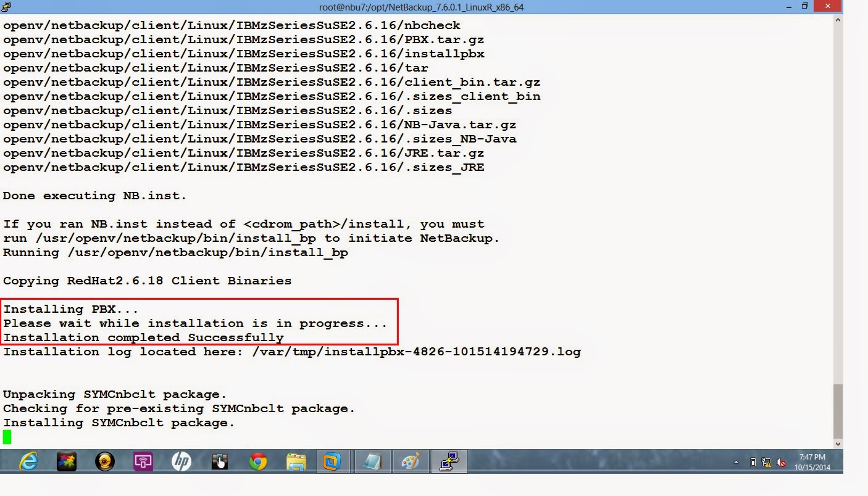Click 'Installing PBX...' text line

click(72, 309)
